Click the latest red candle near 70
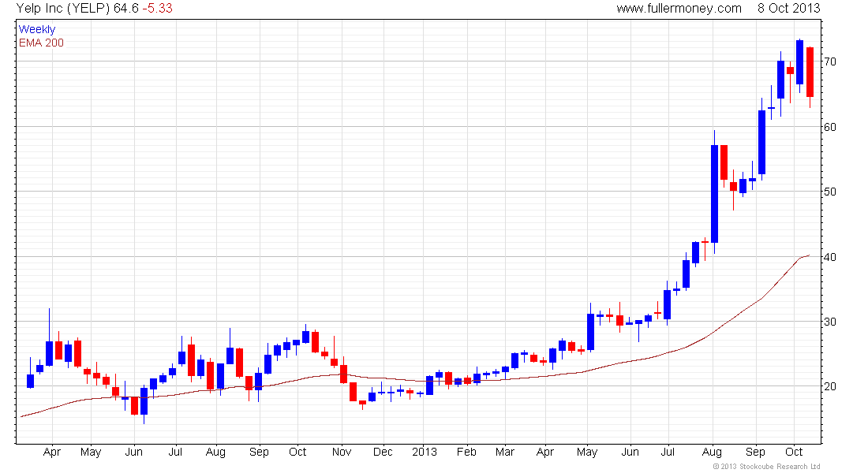 (810, 72)
